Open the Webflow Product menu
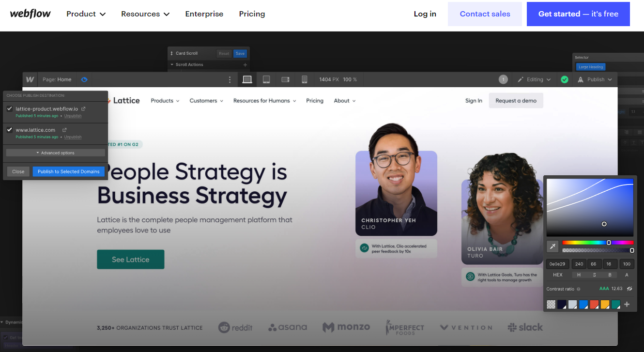The height and width of the screenshot is (352, 644). tap(86, 14)
